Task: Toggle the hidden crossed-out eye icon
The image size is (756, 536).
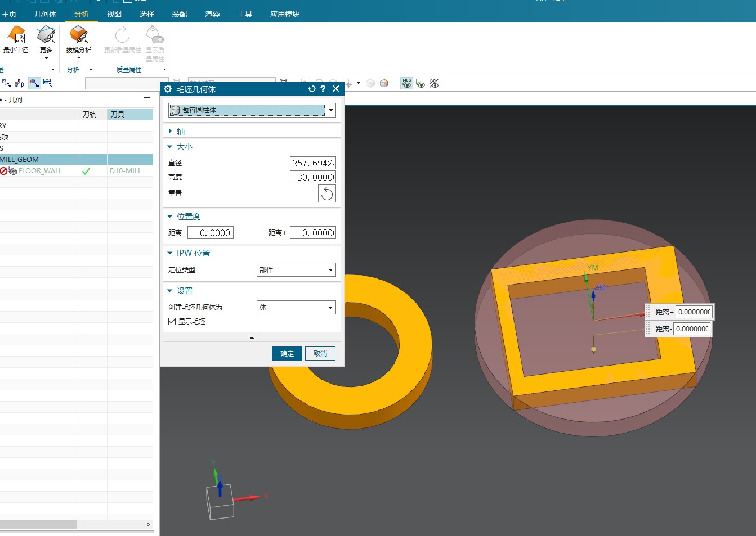Action: pos(434,83)
